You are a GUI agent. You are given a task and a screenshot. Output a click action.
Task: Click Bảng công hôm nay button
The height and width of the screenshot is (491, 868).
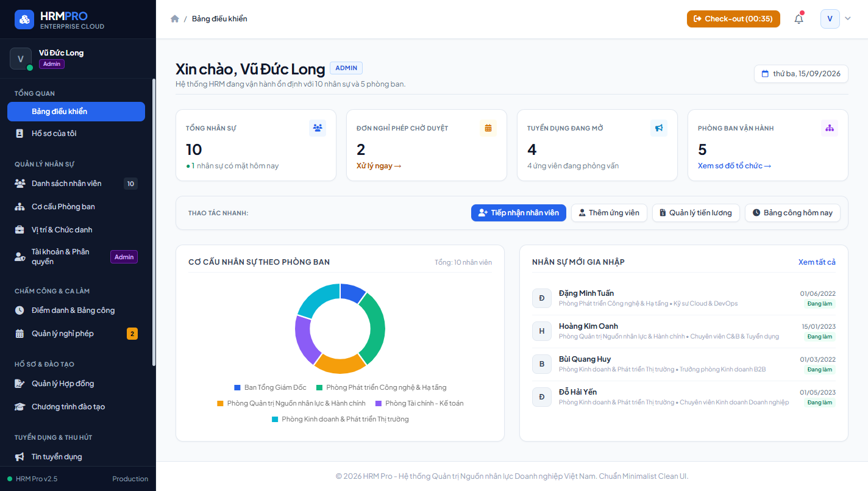point(792,213)
